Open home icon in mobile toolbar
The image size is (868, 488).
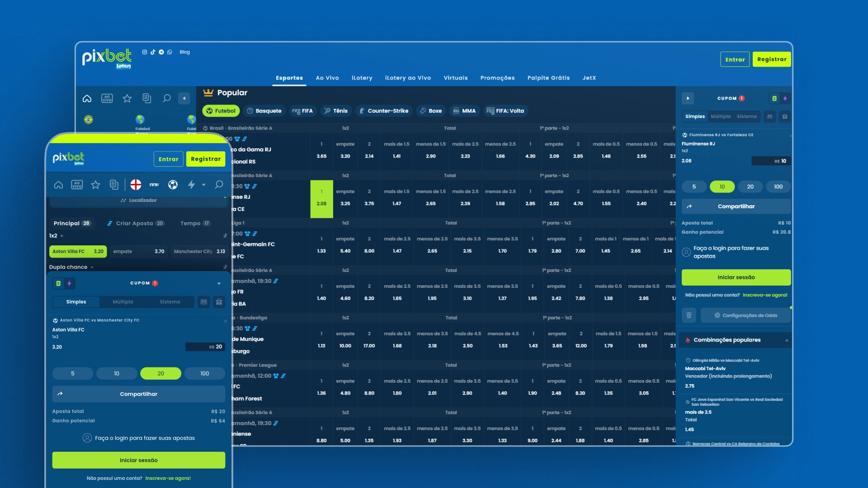(58, 185)
